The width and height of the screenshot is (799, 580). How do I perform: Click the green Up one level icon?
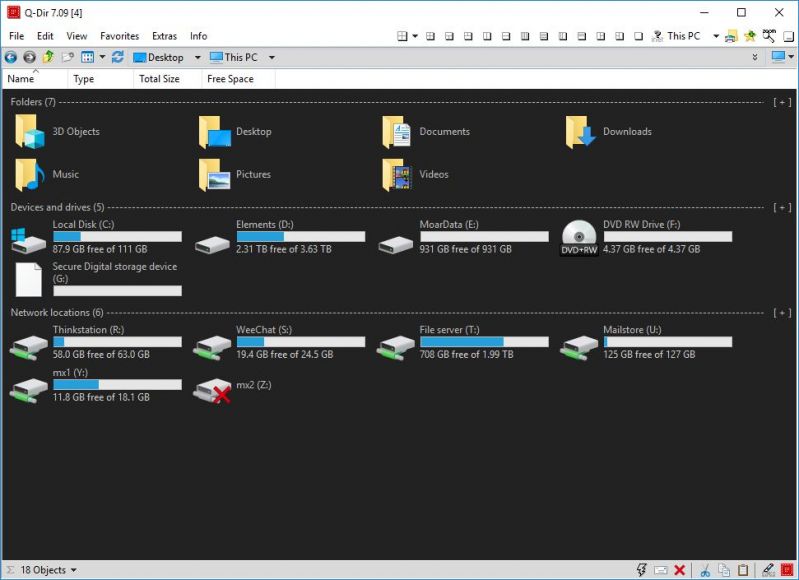click(48, 57)
